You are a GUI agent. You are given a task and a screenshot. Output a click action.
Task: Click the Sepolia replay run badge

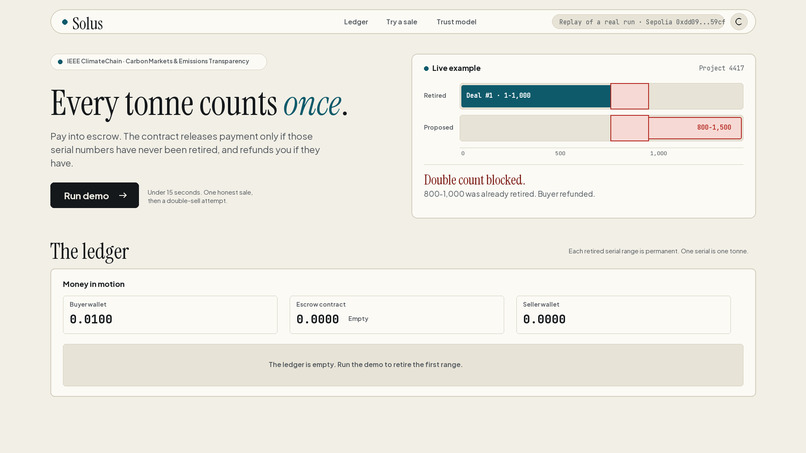638,22
